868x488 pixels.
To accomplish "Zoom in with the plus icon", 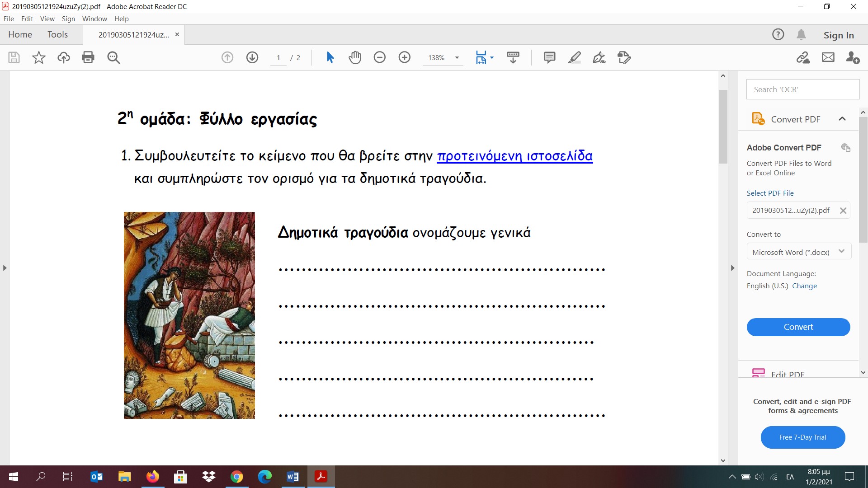I will pyautogui.click(x=405, y=57).
